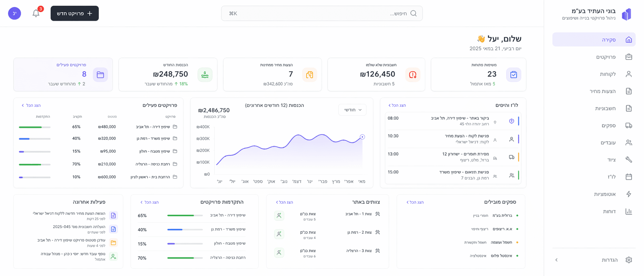The width and height of the screenshot is (644, 276).
Task: Click the coordination meeting people icon
Action: [512, 175]
